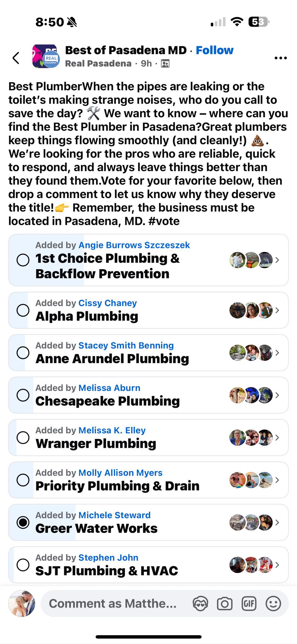Follow the Best of Pasadena MD group

click(214, 50)
